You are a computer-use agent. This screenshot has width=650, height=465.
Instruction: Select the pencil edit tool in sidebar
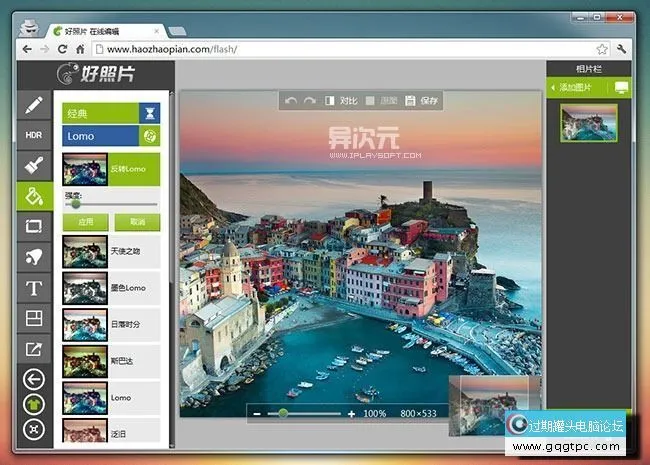pos(34,105)
